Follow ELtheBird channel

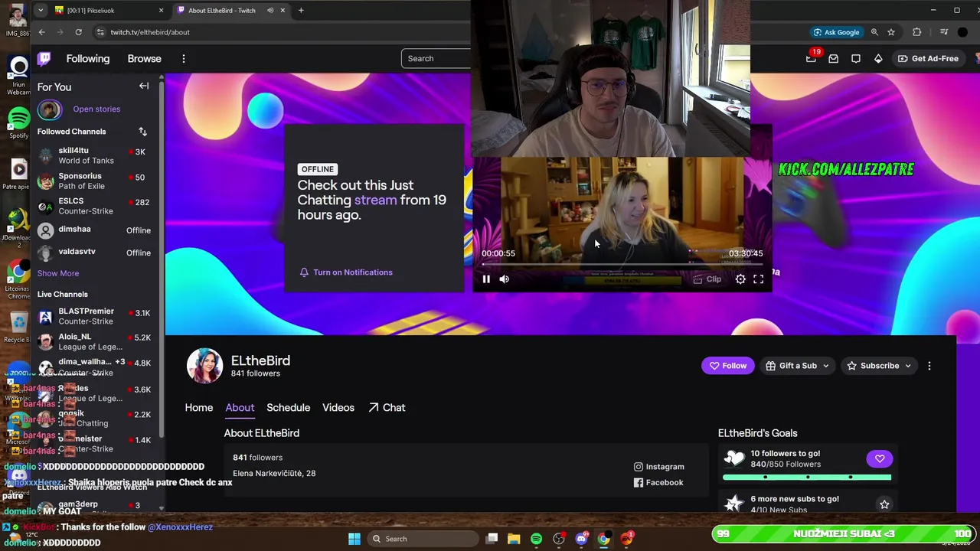point(728,366)
